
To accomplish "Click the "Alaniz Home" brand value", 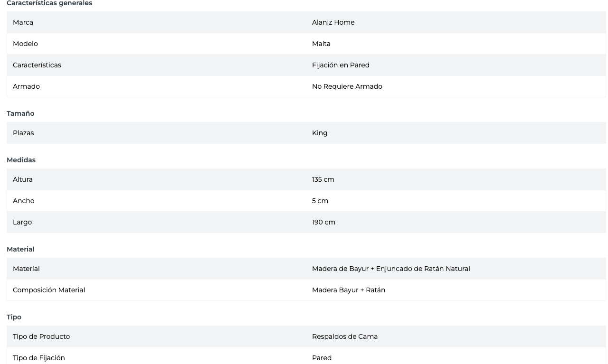I will tap(333, 22).
